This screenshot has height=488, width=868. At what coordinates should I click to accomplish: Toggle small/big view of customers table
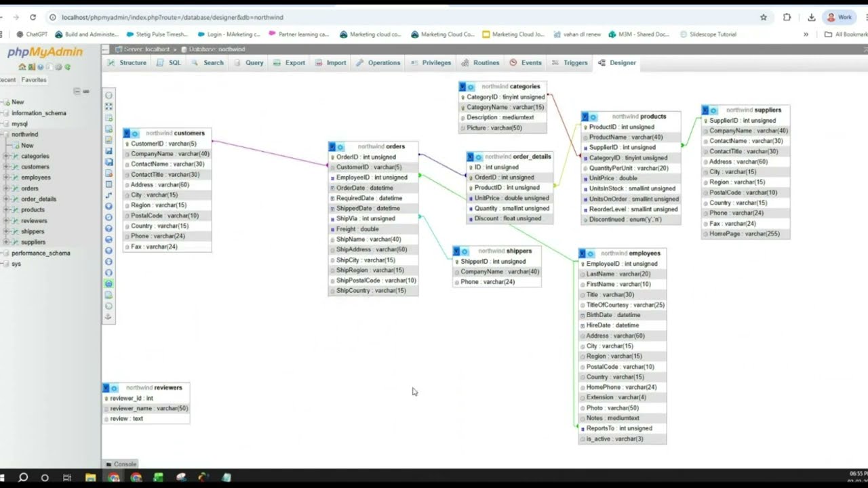point(127,134)
